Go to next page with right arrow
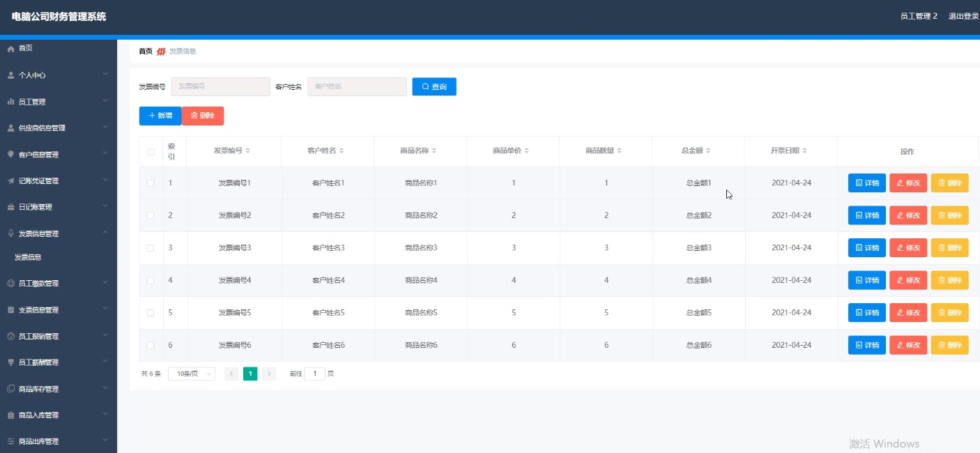This screenshot has height=453, width=980. (269, 374)
